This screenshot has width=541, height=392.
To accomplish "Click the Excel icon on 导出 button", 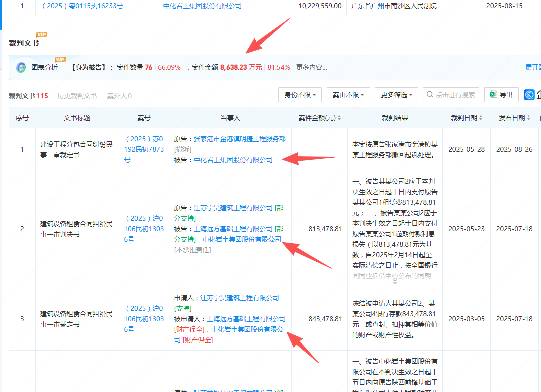I will click(494, 95).
